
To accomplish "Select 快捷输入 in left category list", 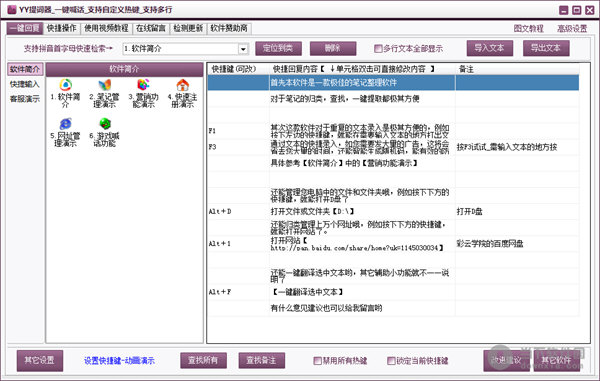I will (x=25, y=84).
